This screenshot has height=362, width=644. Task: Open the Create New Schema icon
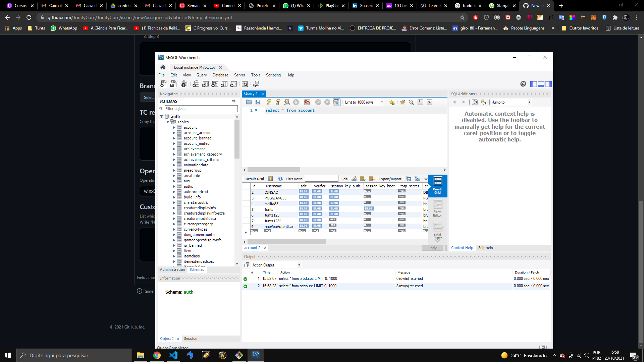point(196,84)
